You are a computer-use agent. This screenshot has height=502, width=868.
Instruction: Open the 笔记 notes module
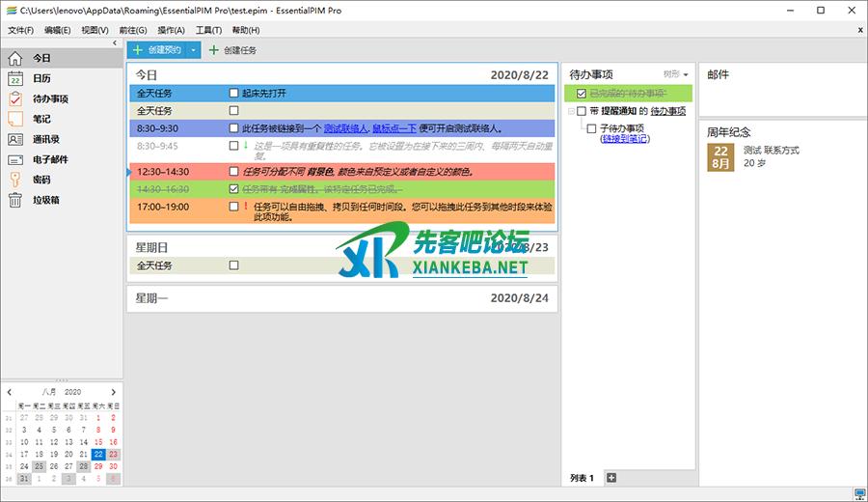(41, 119)
